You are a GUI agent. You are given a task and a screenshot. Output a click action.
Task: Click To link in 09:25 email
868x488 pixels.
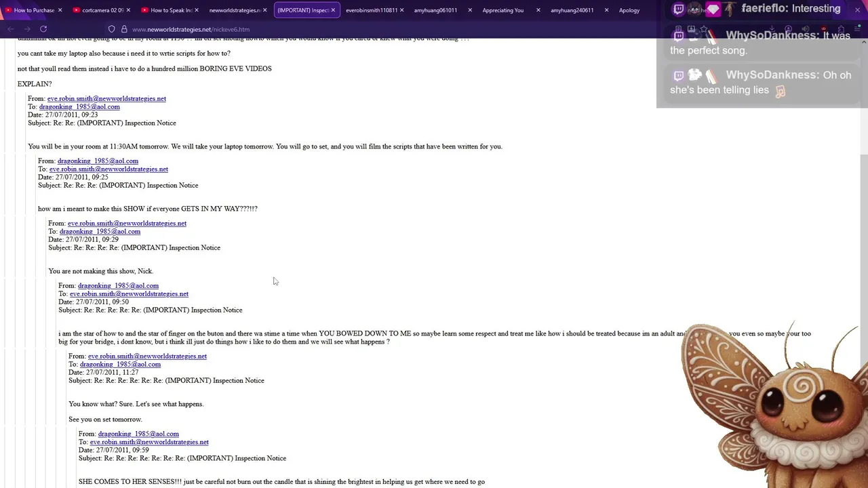coord(108,169)
